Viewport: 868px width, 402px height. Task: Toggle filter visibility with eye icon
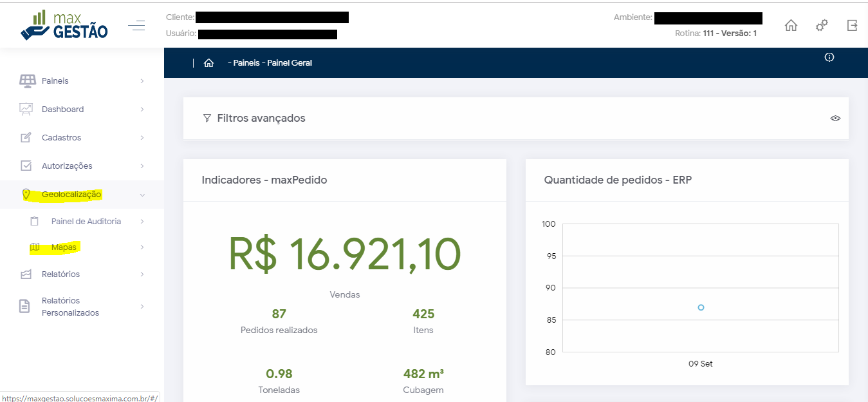(835, 119)
